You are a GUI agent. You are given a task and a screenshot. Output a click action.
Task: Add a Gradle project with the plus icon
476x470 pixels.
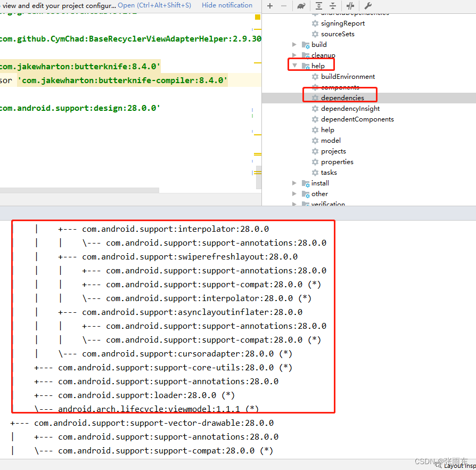click(x=270, y=6)
